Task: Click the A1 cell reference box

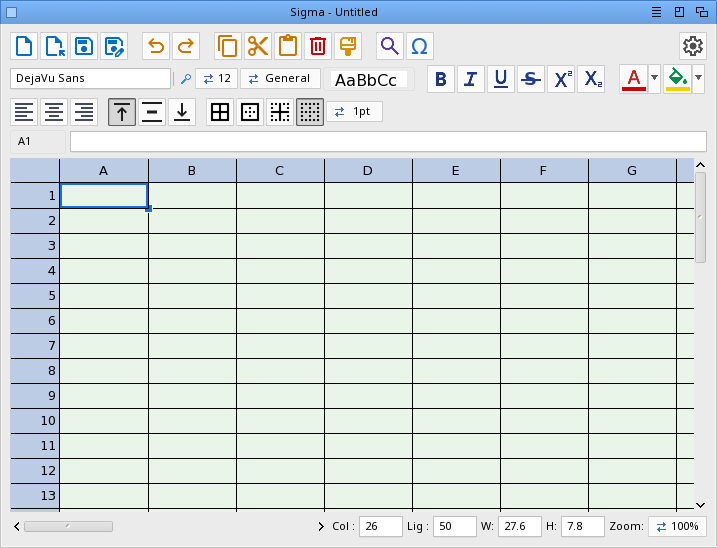Action: coord(38,142)
